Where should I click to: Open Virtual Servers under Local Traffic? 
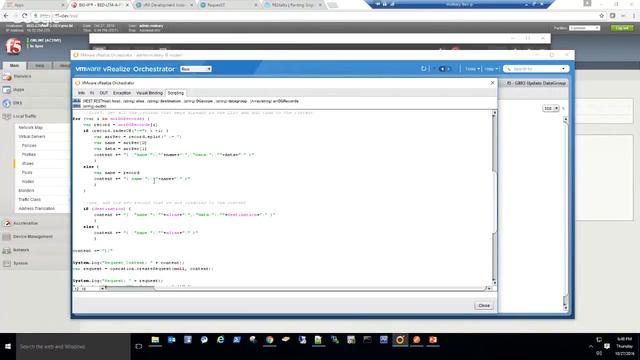[32, 136]
